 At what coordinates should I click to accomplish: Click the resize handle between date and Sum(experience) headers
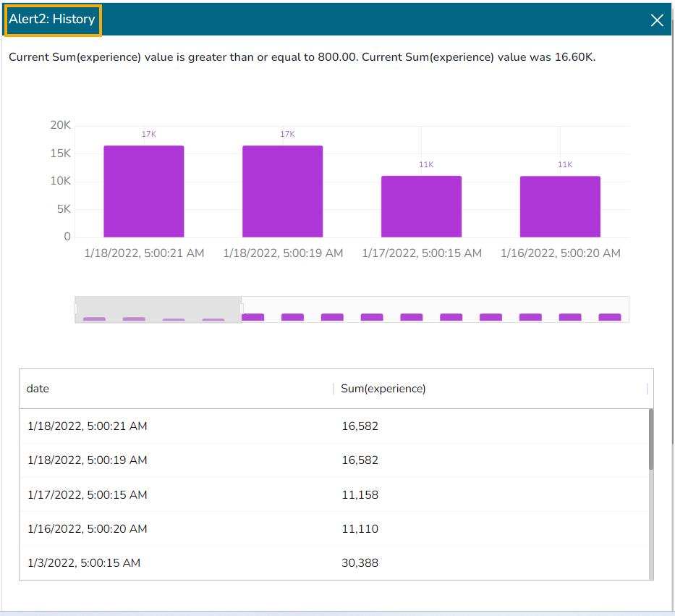[334, 389]
